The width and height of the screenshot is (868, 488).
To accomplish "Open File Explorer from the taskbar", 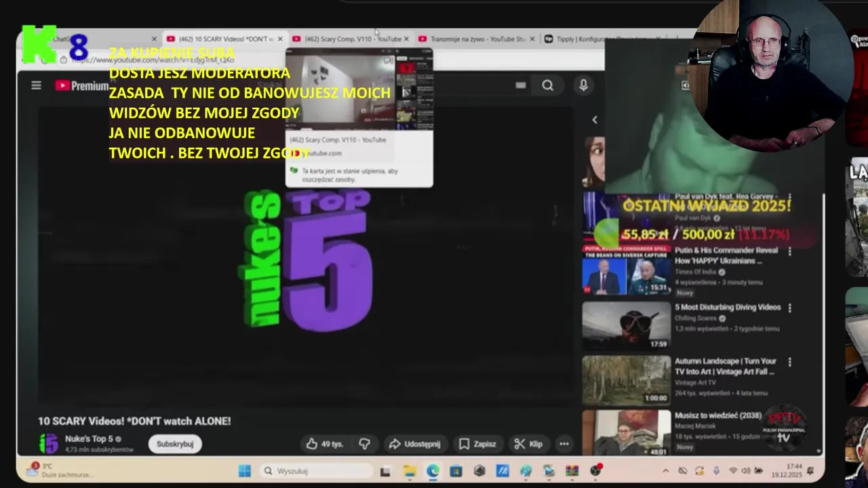I will (410, 471).
